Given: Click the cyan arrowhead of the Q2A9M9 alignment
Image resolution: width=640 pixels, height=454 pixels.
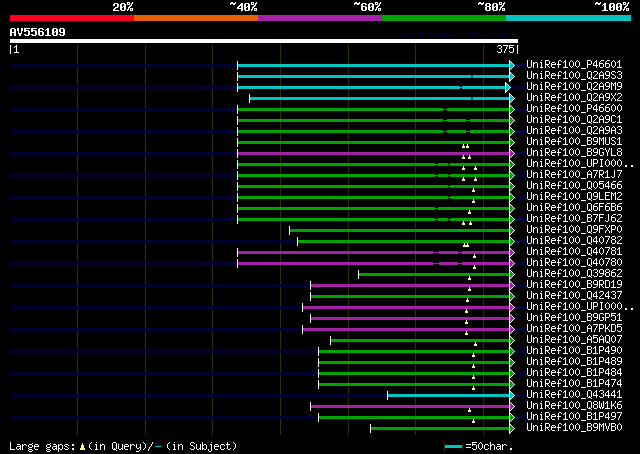Looking at the screenshot, I should (x=508, y=87).
